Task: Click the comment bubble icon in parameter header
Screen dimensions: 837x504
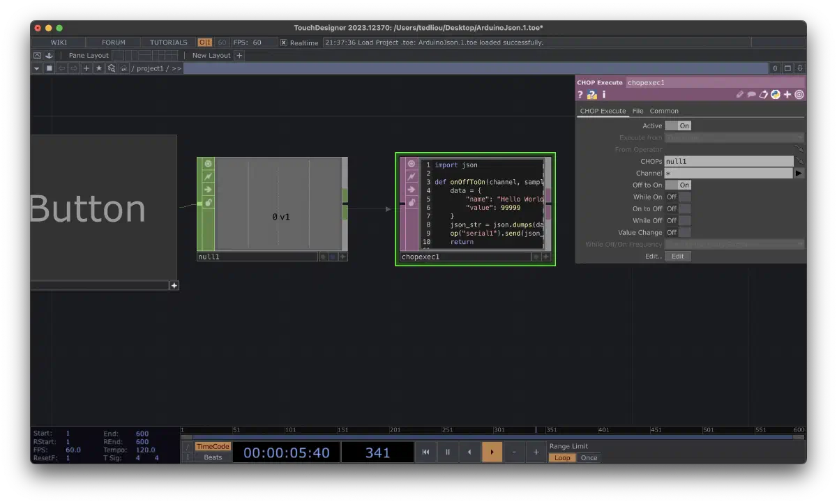Action: [x=752, y=95]
